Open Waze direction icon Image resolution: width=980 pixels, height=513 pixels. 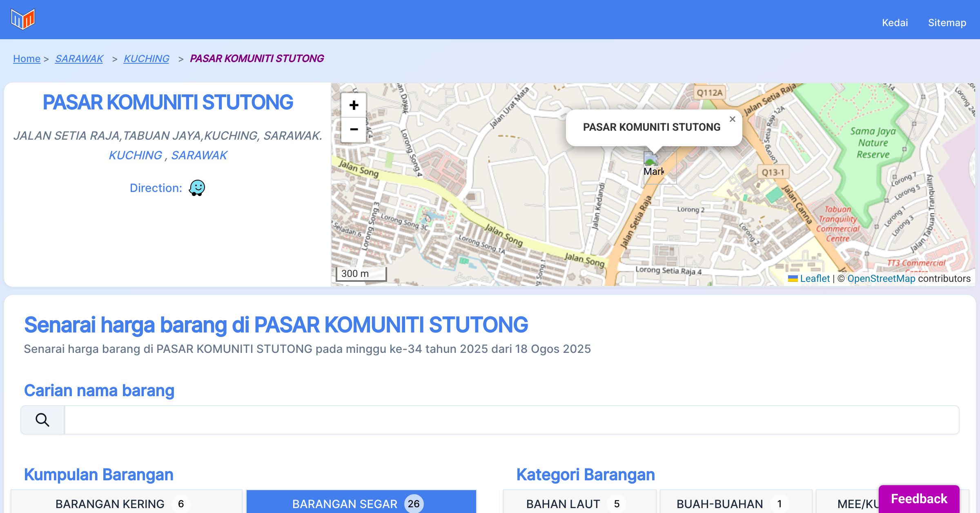tap(197, 188)
